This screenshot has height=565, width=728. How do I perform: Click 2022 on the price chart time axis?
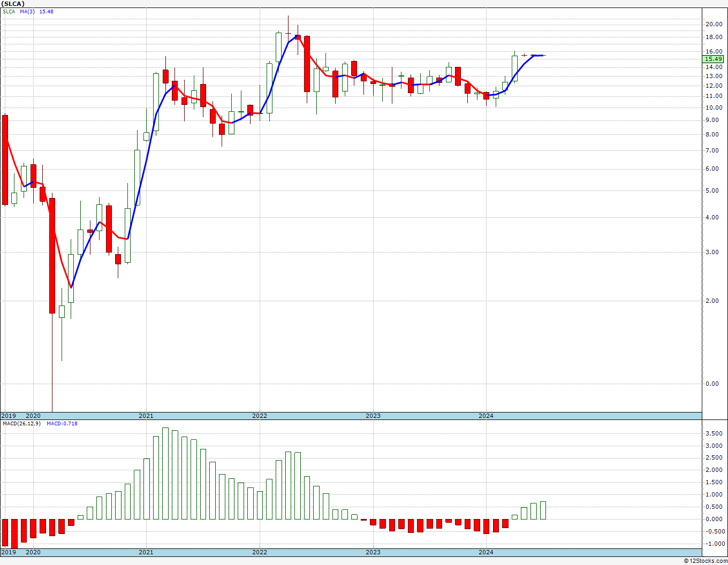[260, 416]
